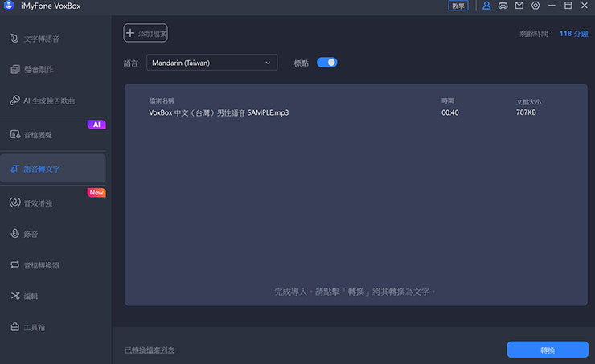This screenshot has height=364, width=595.
Task: Click the voice cloning icon in sidebar
Action: click(14, 69)
